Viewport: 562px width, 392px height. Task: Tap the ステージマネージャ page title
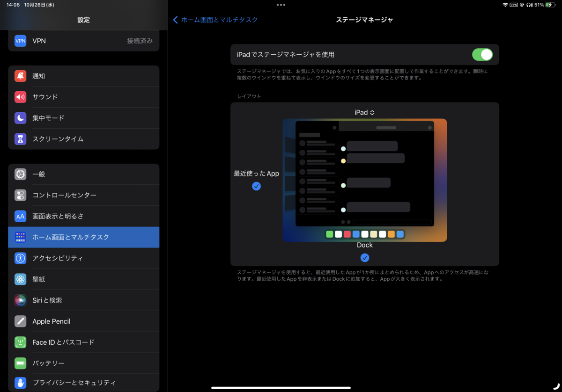364,20
